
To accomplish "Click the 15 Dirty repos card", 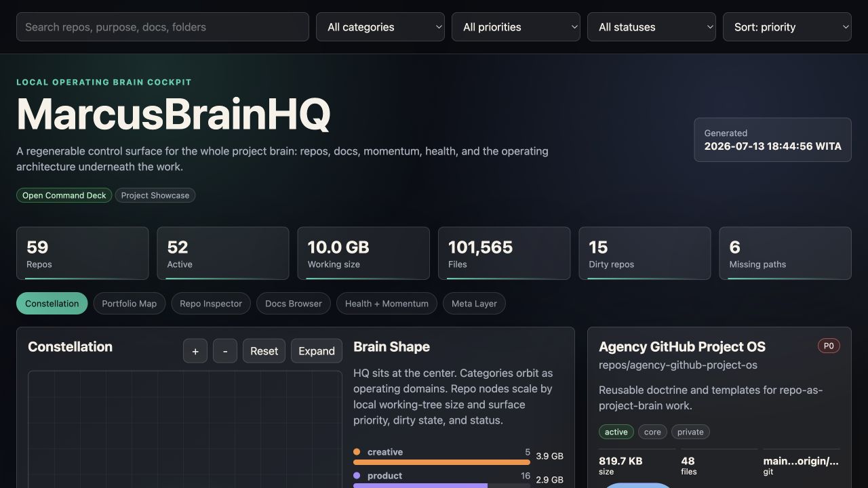I will [x=645, y=253].
